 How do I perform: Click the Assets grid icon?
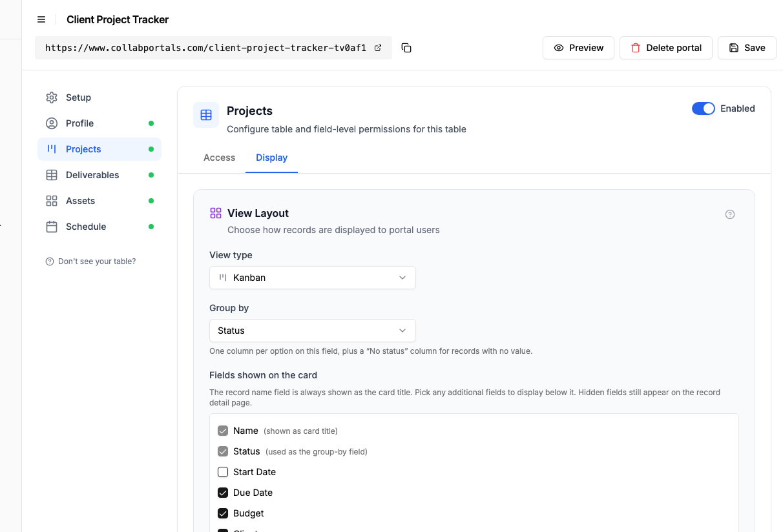click(x=52, y=201)
